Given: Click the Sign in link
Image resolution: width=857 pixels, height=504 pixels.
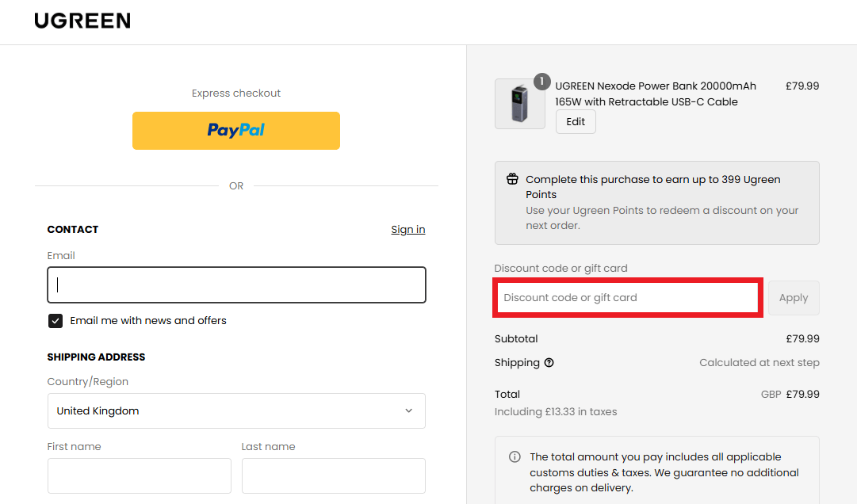Looking at the screenshot, I should click(x=407, y=229).
